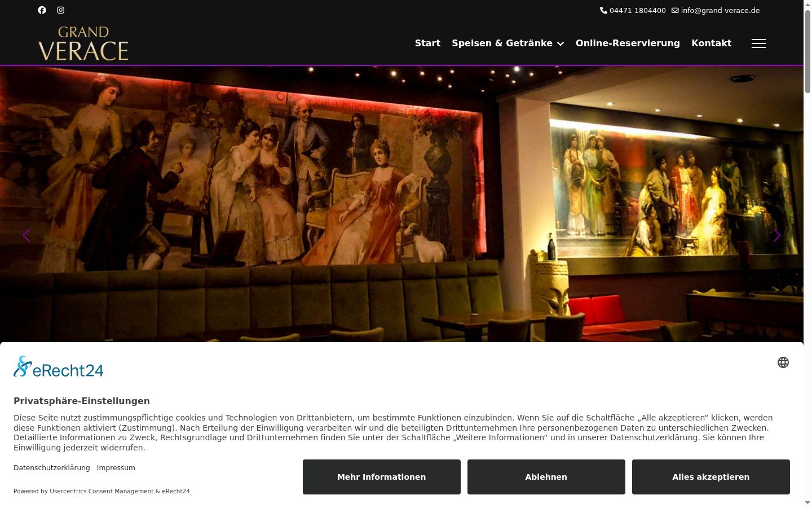Decline cookies with Ablehnen

pos(546,477)
